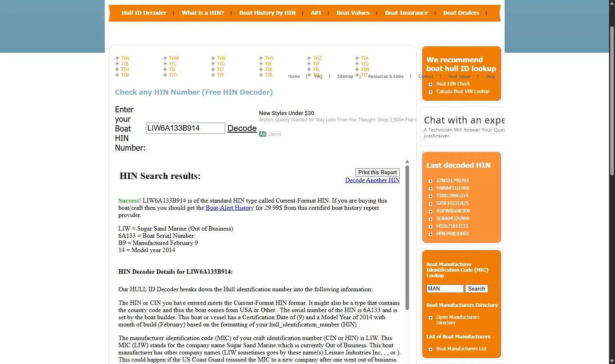615x364 pixels.
Task: Open the TIC manufacturer code link
Action: [x=172, y=64]
